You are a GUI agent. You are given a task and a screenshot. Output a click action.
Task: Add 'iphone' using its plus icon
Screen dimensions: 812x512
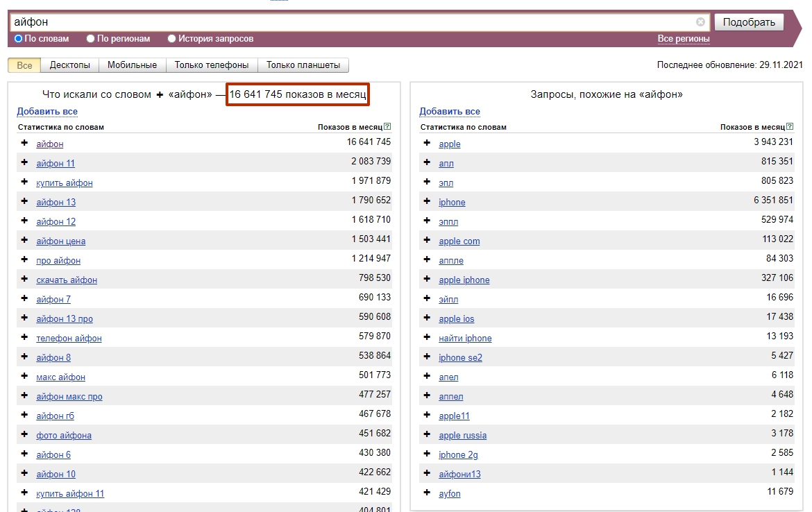[x=427, y=201]
